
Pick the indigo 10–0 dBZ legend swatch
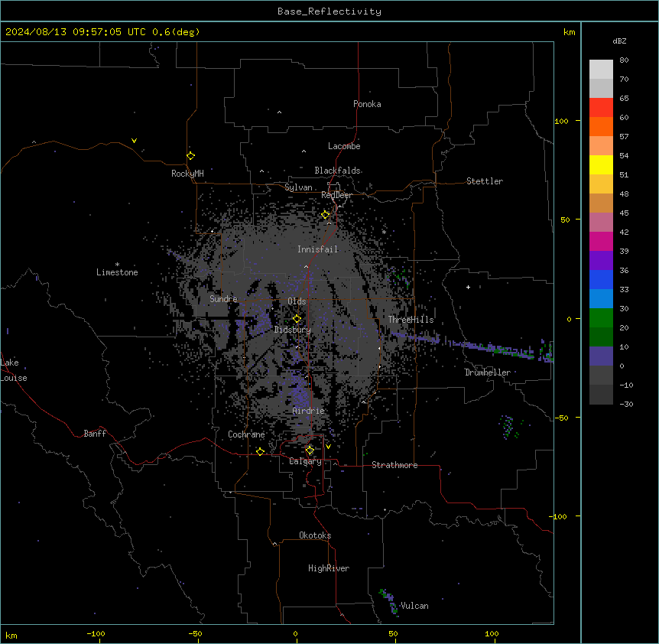[601, 356]
